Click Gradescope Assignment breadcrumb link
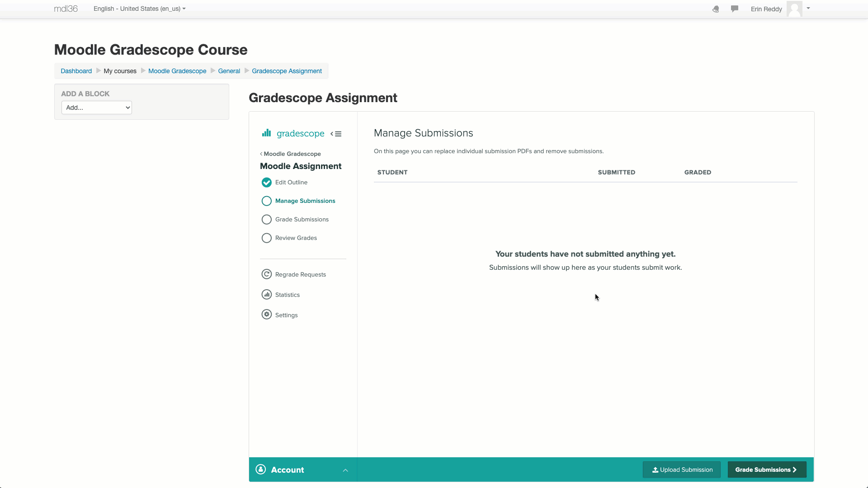 (x=287, y=71)
